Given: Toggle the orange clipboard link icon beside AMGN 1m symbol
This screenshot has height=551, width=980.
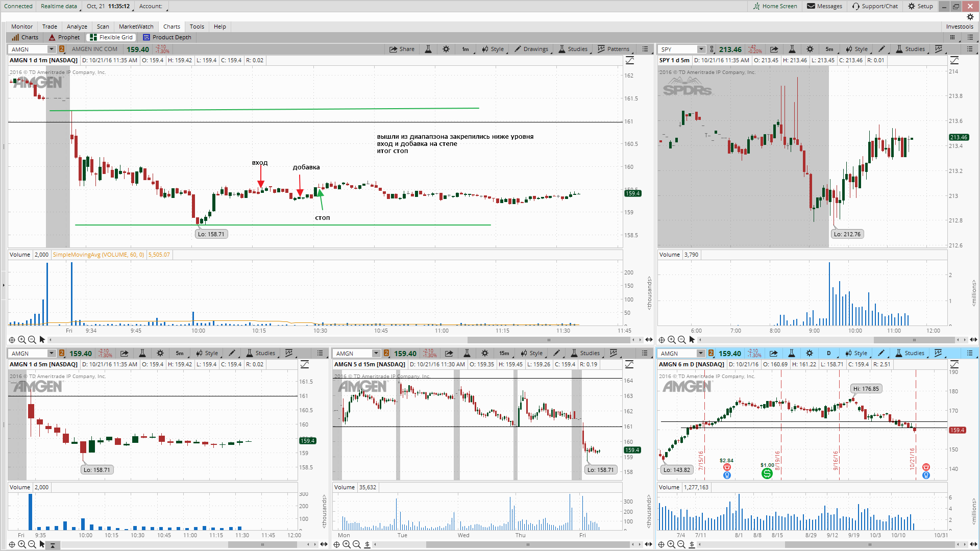Looking at the screenshot, I should coord(62,49).
